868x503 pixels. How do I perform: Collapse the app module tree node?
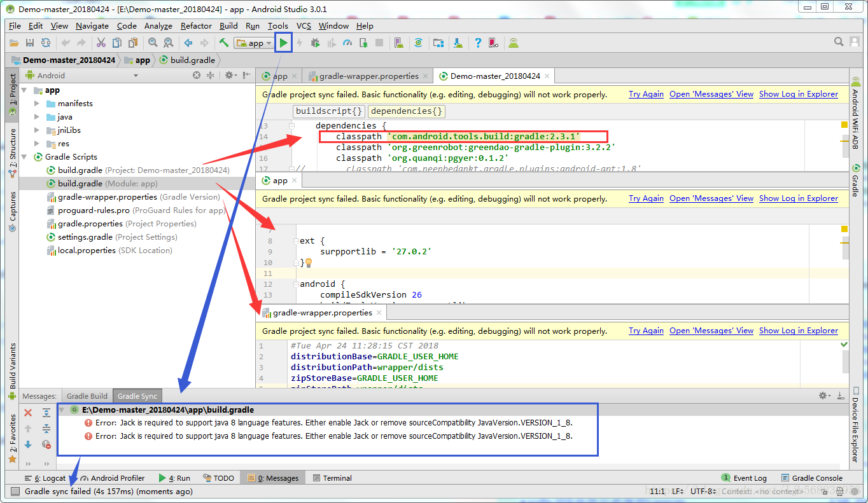25,90
